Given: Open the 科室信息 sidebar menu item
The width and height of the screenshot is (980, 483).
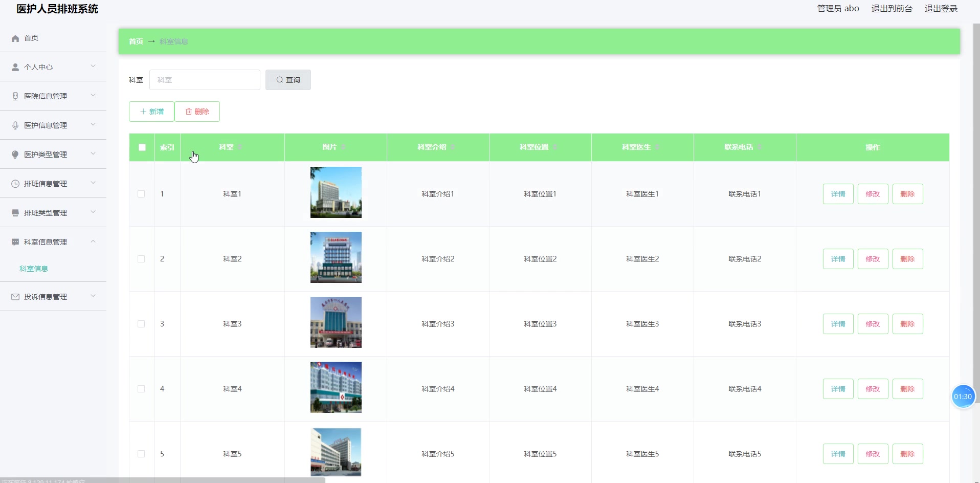Looking at the screenshot, I should (x=33, y=268).
